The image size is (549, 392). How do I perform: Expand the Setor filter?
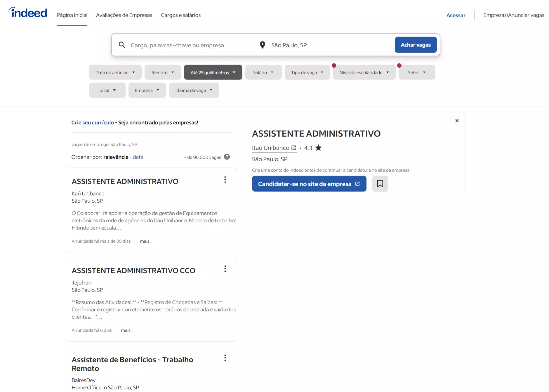coord(417,72)
